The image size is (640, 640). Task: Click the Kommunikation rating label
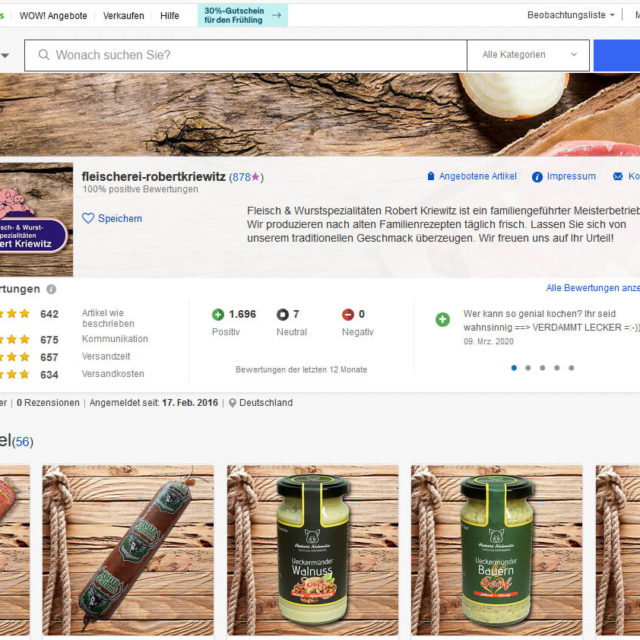coord(115,339)
